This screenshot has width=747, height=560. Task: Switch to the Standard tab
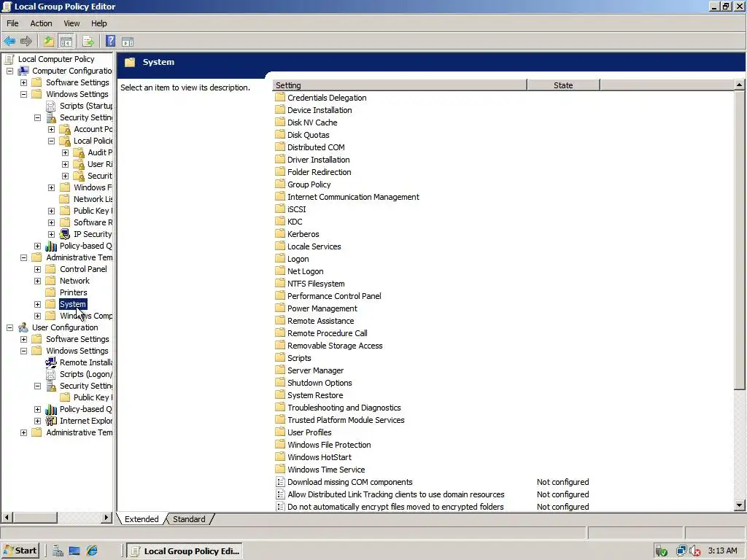click(189, 519)
